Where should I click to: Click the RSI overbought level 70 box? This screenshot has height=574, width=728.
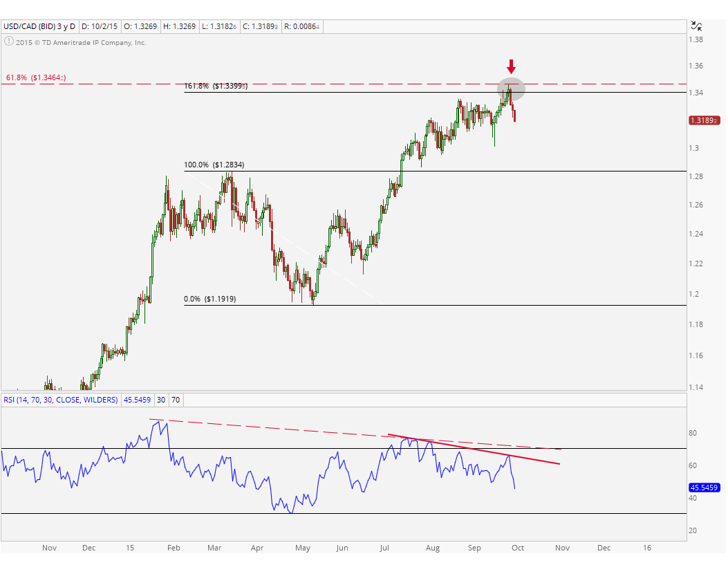(x=176, y=400)
